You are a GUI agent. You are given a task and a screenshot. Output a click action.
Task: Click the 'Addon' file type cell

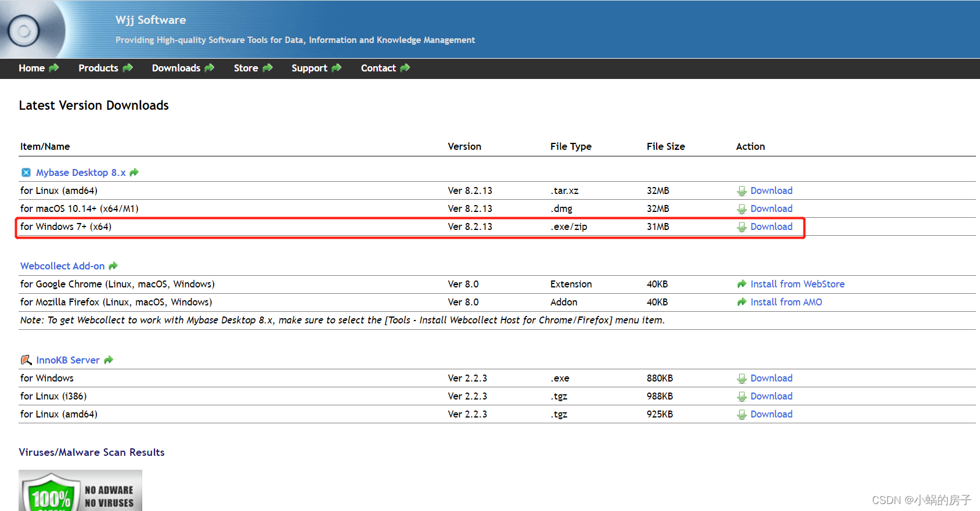564,302
